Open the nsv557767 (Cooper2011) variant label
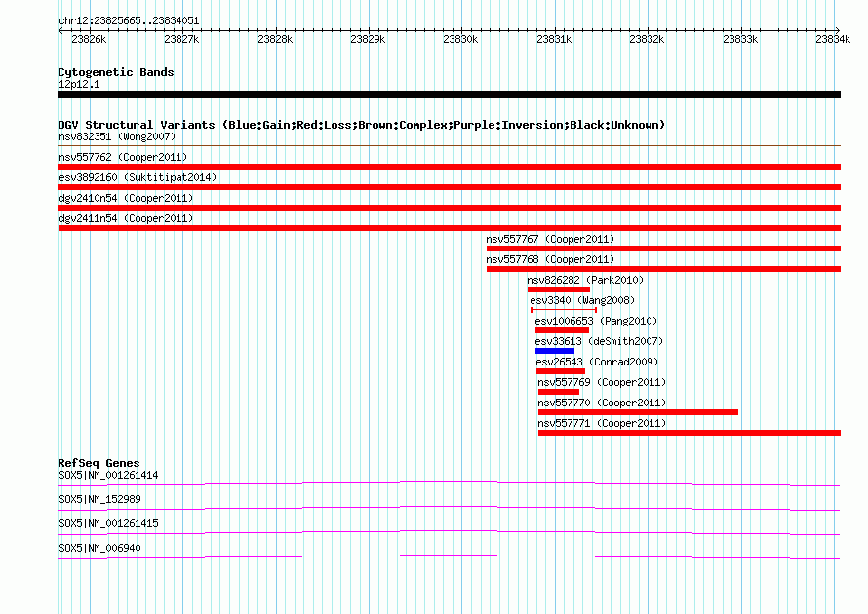868x614 pixels. tap(550, 239)
